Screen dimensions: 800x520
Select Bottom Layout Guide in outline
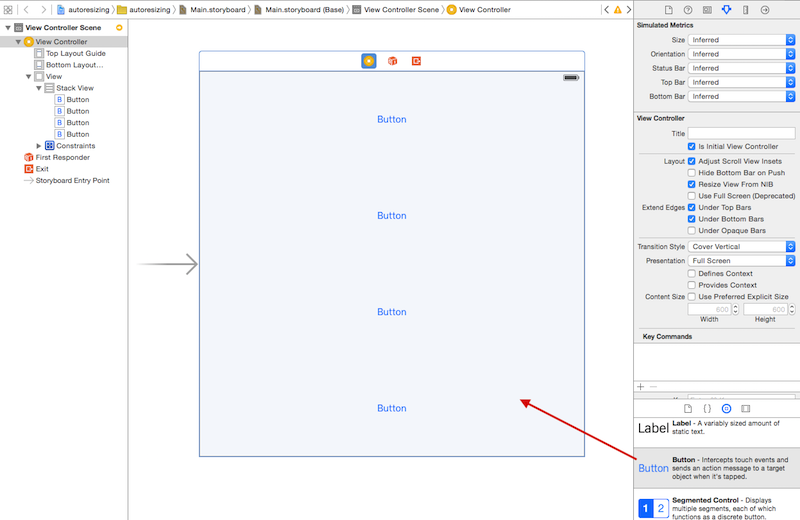(69, 65)
